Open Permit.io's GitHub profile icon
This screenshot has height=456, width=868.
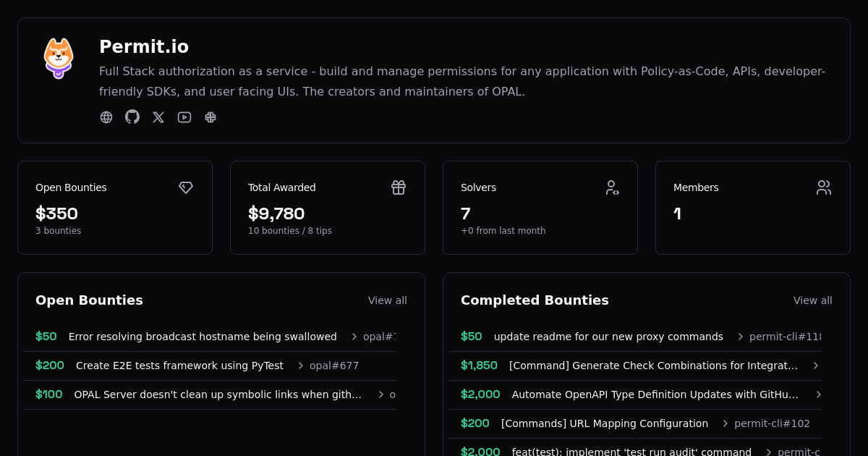132,117
